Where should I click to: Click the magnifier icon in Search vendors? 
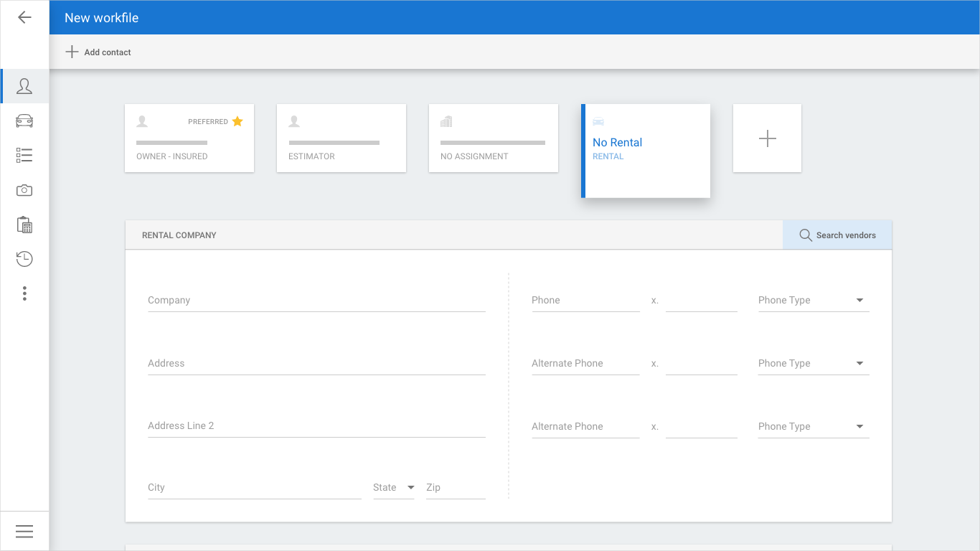(806, 235)
